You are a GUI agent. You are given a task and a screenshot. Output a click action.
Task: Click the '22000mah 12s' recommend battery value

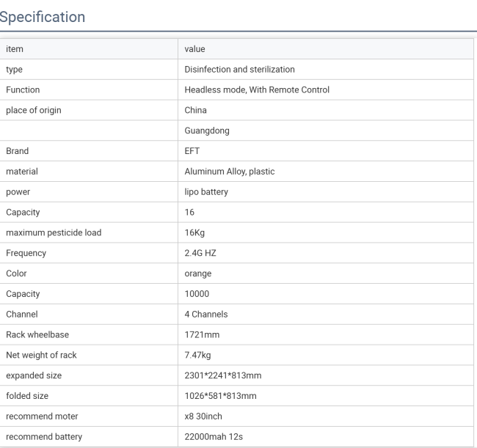(x=214, y=437)
